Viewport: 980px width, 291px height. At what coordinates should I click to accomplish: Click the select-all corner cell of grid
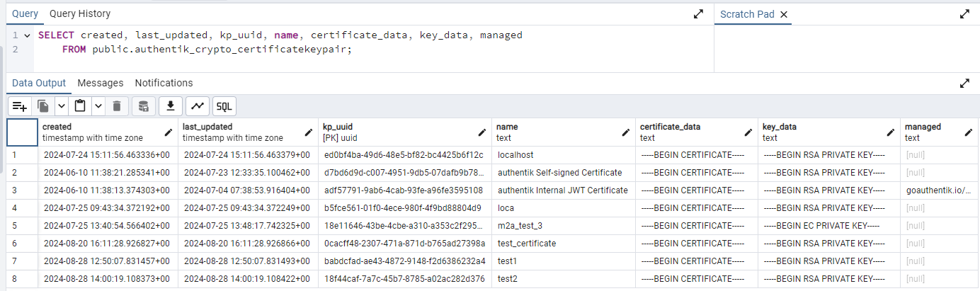click(23, 132)
